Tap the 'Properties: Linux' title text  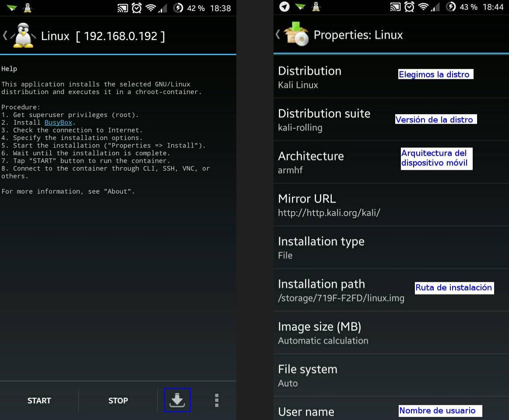pos(358,35)
